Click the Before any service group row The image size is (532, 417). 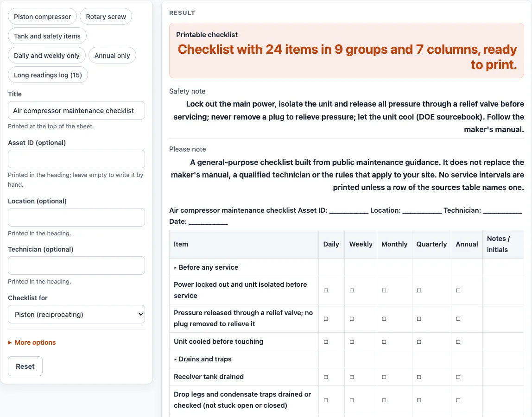pyautogui.click(x=347, y=267)
